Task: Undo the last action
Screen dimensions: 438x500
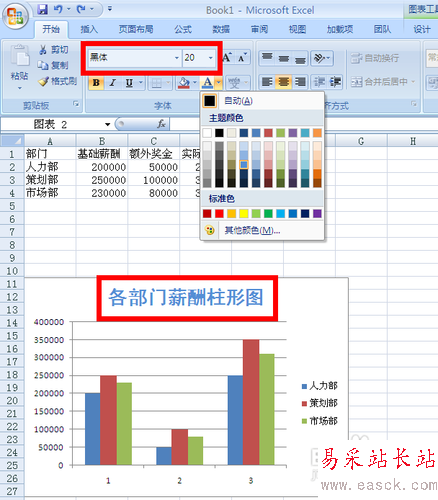Action: (58, 9)
